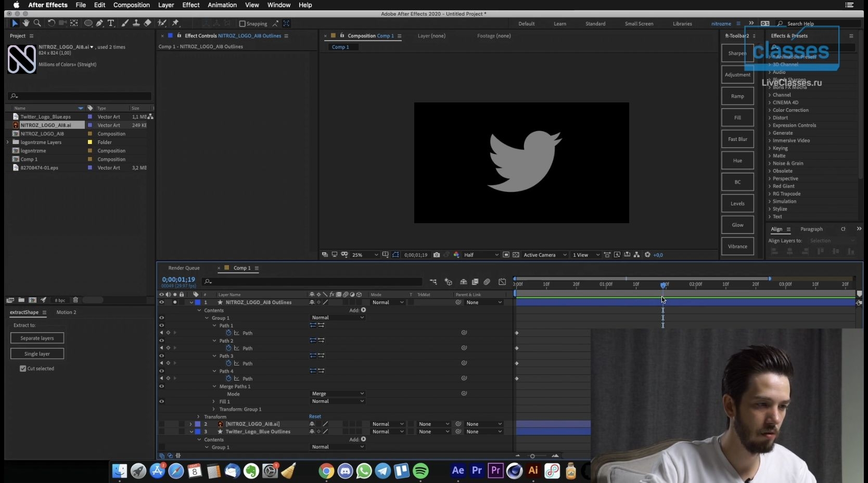The image size is (868, 483).
Task: Open the Window menu
Action: coord(279,5)
